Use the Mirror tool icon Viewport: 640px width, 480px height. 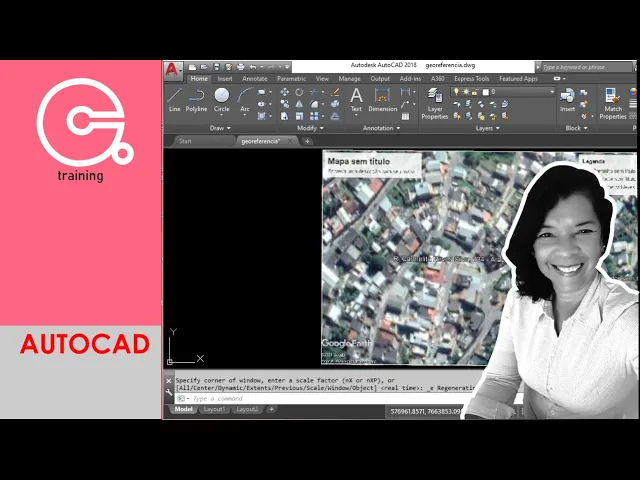[x=299, y=104]
